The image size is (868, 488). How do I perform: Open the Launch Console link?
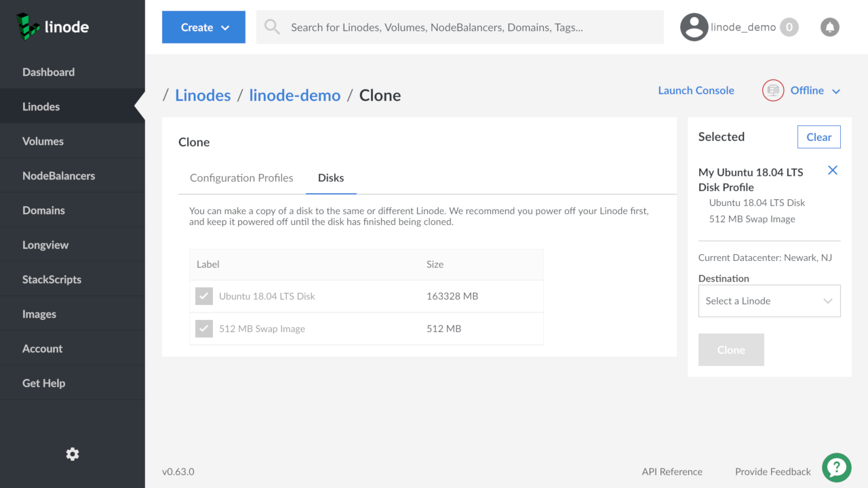[x=696, y=91]
